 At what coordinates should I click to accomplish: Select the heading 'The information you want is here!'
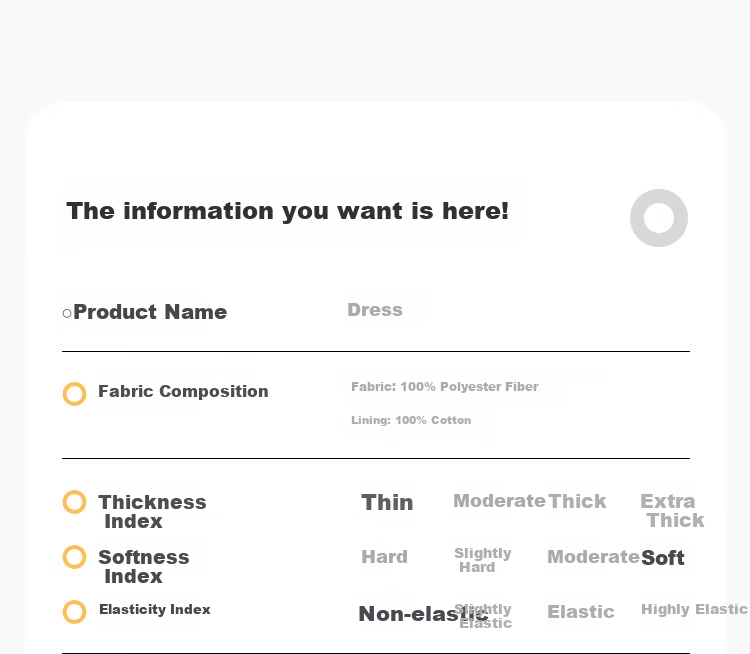pos(287,211)
